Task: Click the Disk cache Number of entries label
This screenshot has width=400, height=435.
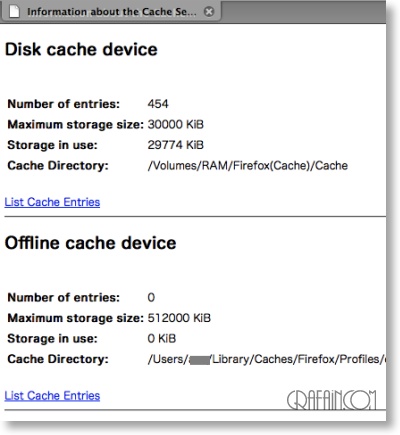Action: click(x=64, y=104)
